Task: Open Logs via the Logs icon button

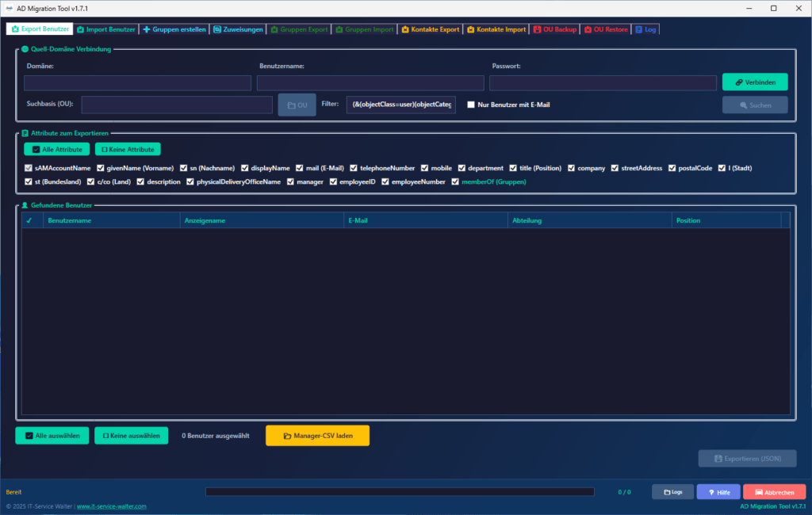Action: click(666, 491)
